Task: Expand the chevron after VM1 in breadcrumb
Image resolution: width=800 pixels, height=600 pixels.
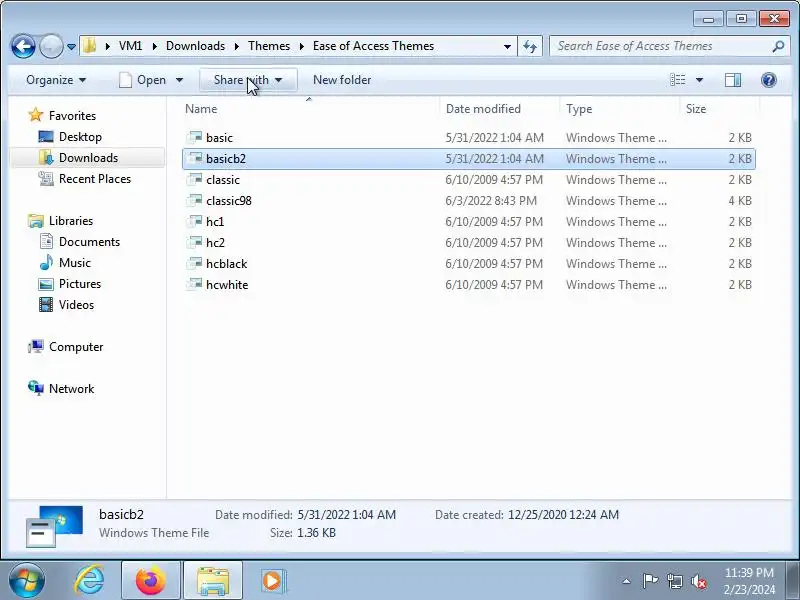Action: [x=155, y=46]
